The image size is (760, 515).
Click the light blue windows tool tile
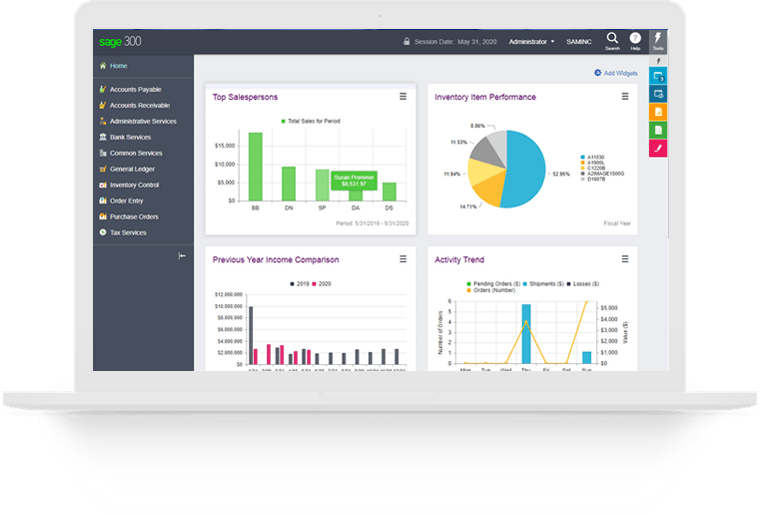(658, 76)
